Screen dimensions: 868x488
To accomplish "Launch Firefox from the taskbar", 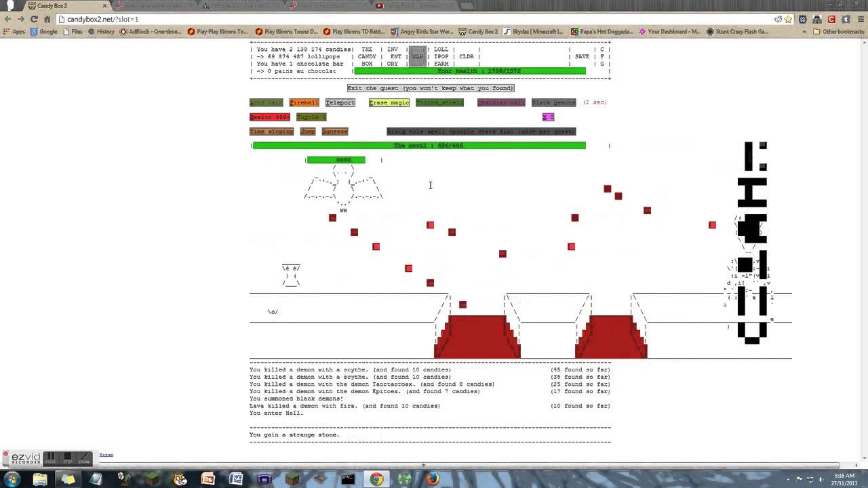I will (433, 479).
